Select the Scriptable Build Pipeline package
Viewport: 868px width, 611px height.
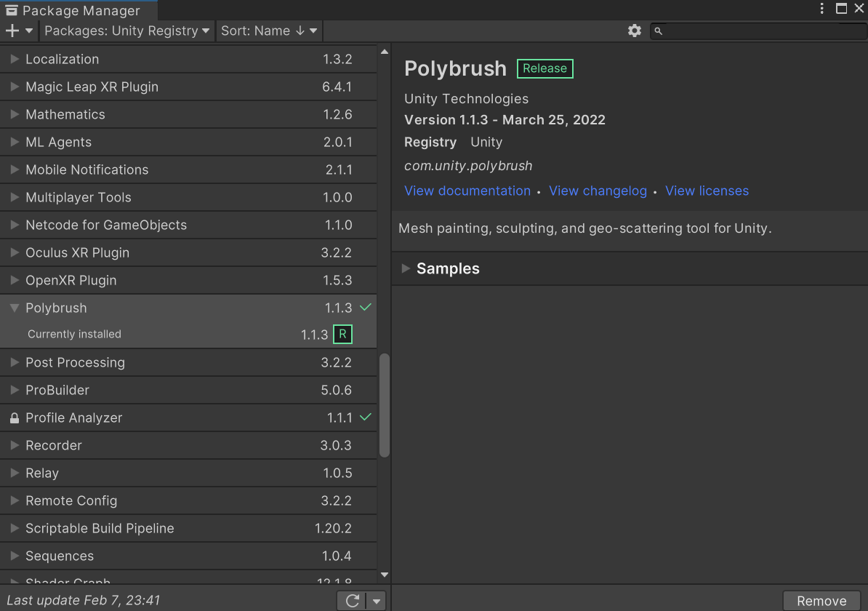188,529
